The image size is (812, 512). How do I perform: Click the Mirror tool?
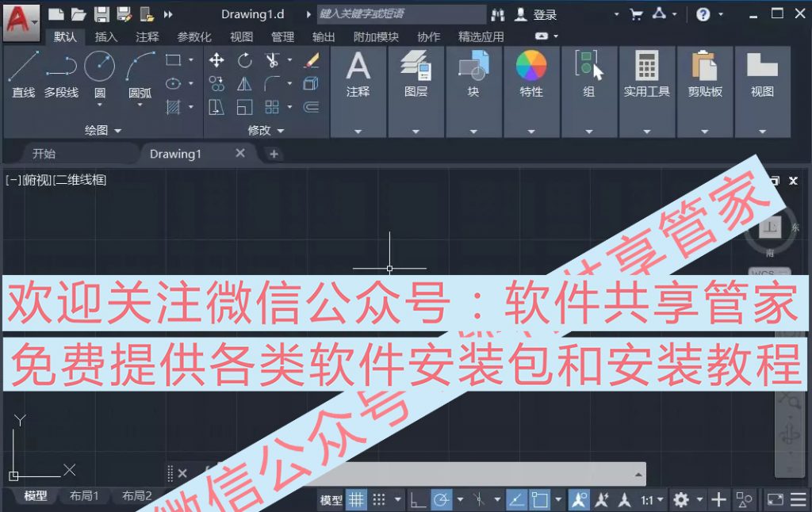tap(244, 83)
